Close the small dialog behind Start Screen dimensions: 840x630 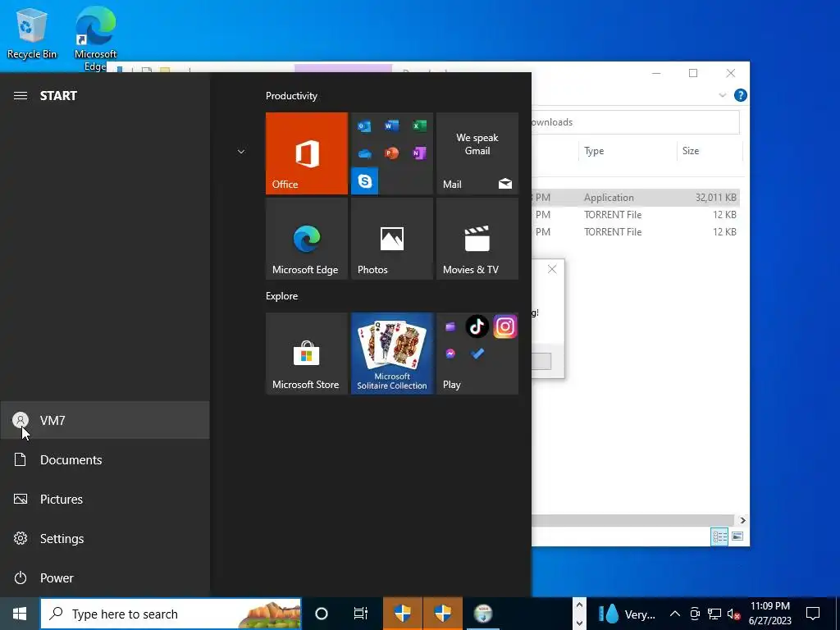(x=552, y=269)
